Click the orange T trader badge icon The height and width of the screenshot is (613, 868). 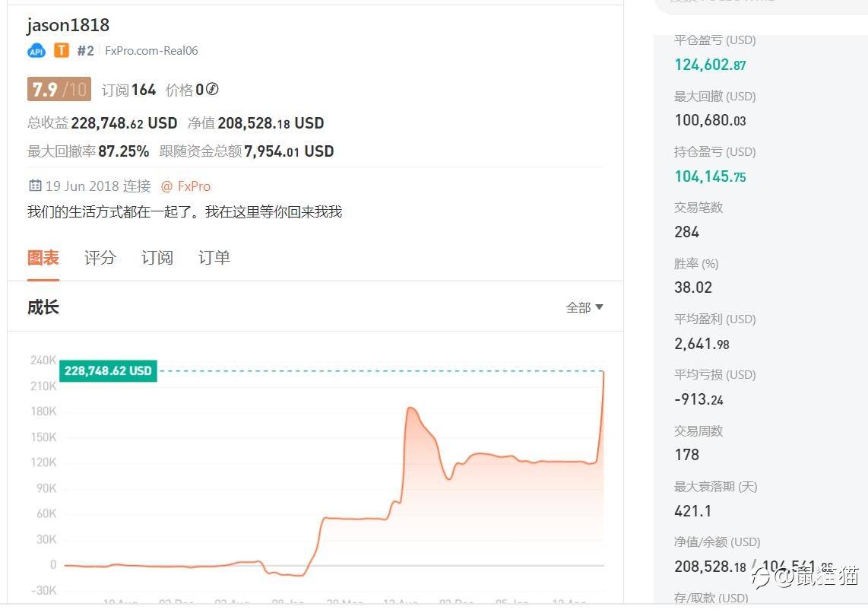62,50
